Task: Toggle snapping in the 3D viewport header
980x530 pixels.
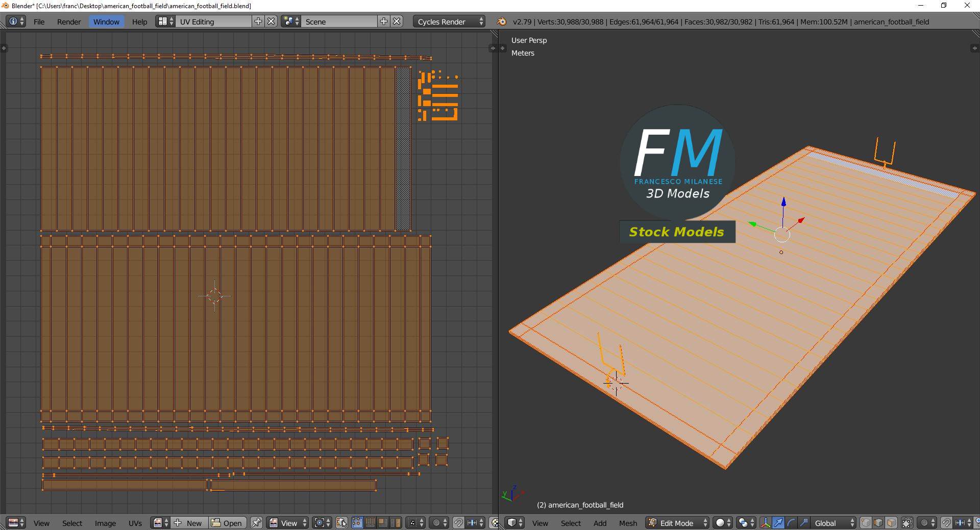Action: pyautogui.click(x=946, y=523)
